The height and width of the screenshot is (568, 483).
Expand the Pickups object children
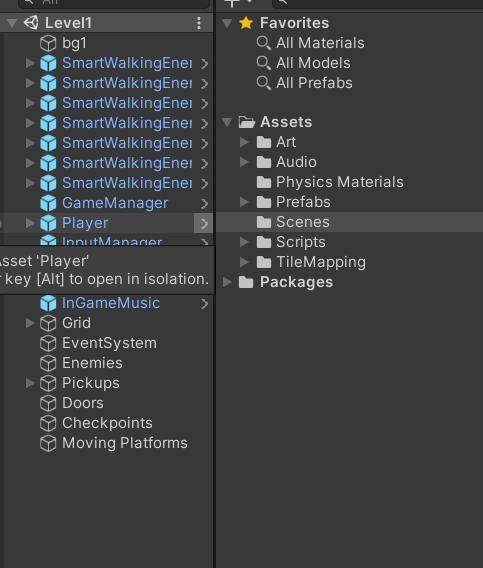pyautogui.click(x=30, y=383)
